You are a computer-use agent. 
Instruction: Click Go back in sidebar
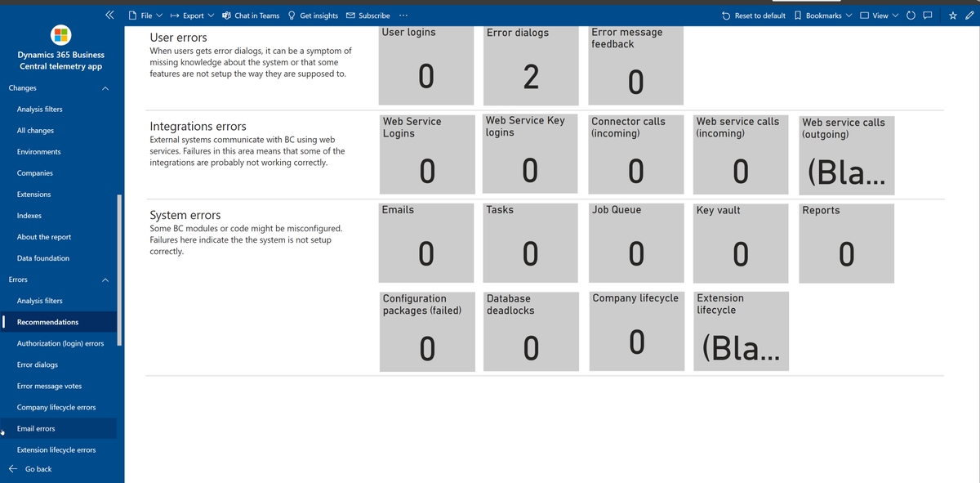(30, 469)
